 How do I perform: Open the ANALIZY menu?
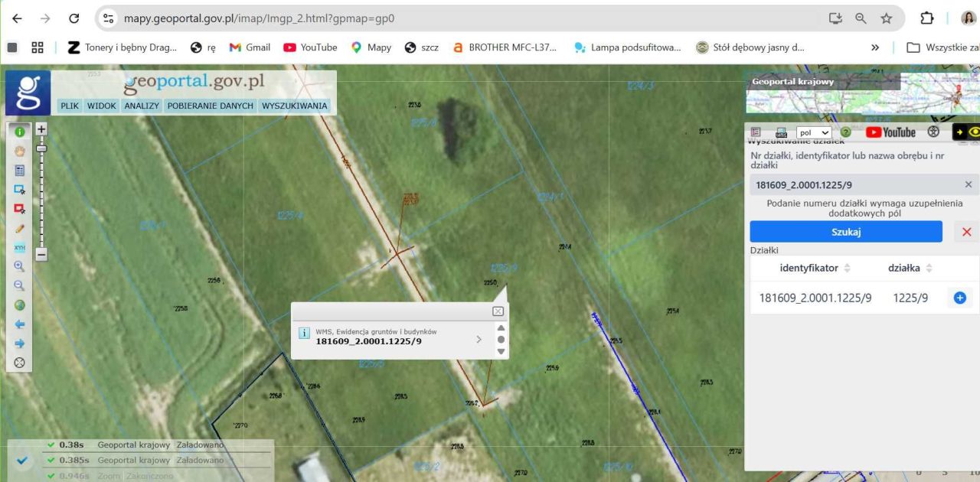click(142, 106)
